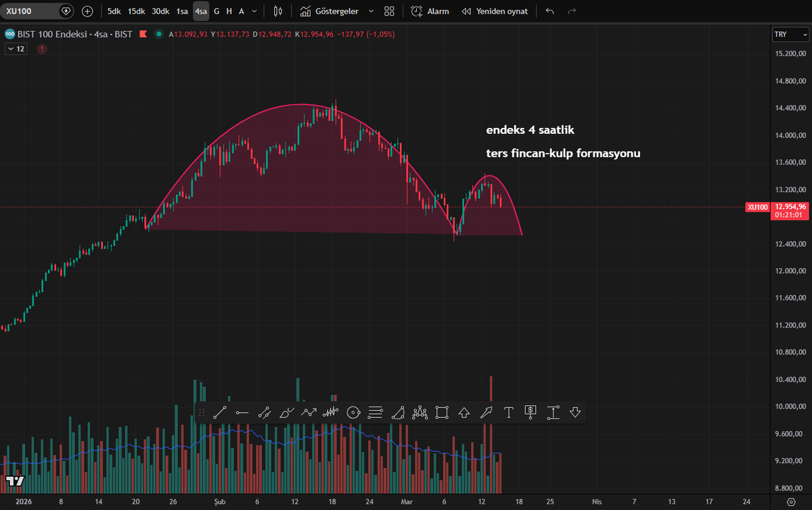This screenshot has height=510, width=812.
Task: Select the circle drawing tool
Action: click(353, 412)
